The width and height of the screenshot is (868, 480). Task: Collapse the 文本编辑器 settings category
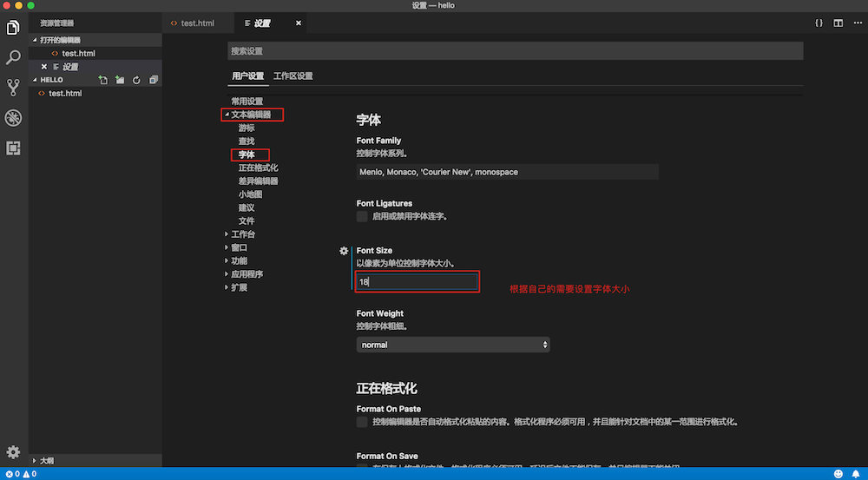point(227,115)
